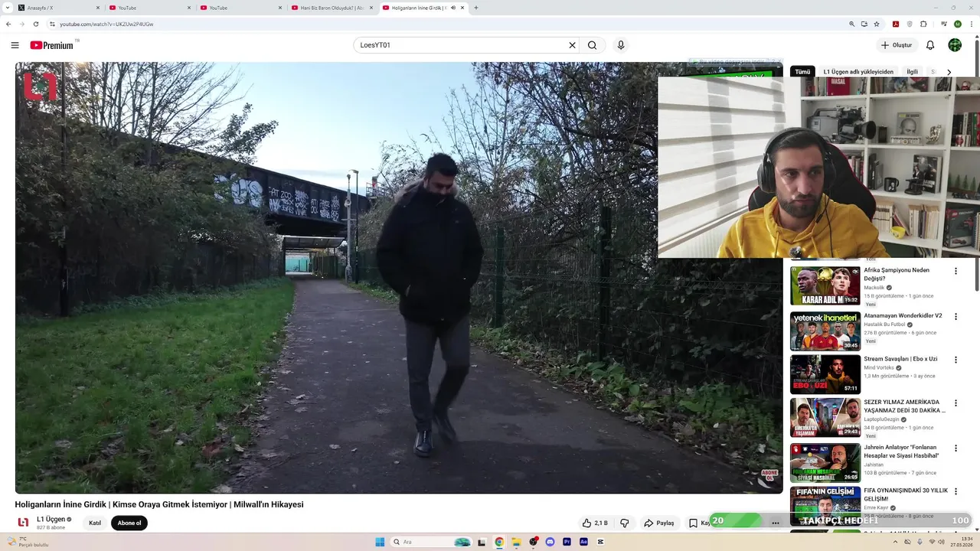Go back in browser history
980x551 pixels.
point(8,24)
